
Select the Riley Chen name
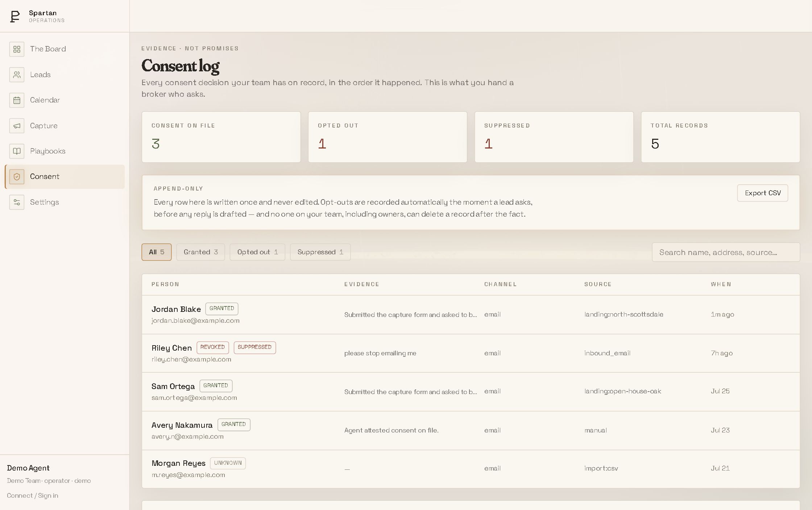(x=171, y=348)
